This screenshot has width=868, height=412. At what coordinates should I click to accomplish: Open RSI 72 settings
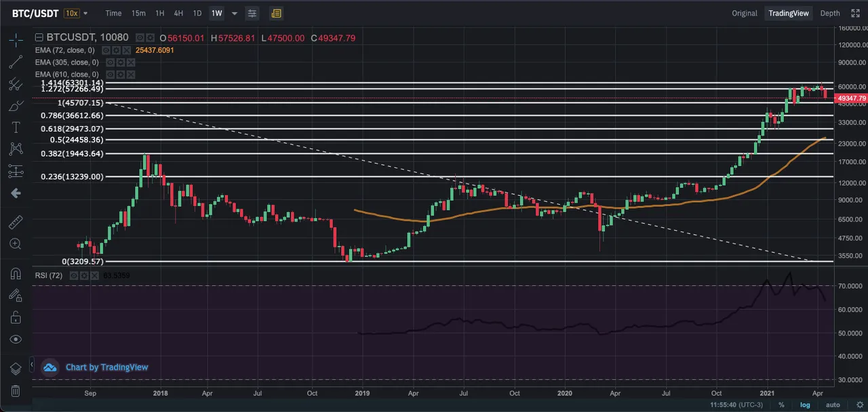click(83, 276)
